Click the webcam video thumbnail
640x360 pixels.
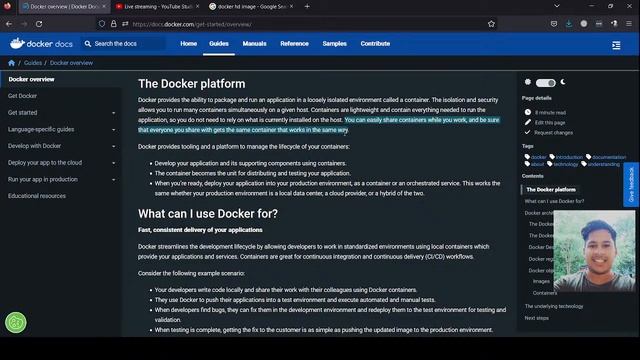click(x=594, y=251)
